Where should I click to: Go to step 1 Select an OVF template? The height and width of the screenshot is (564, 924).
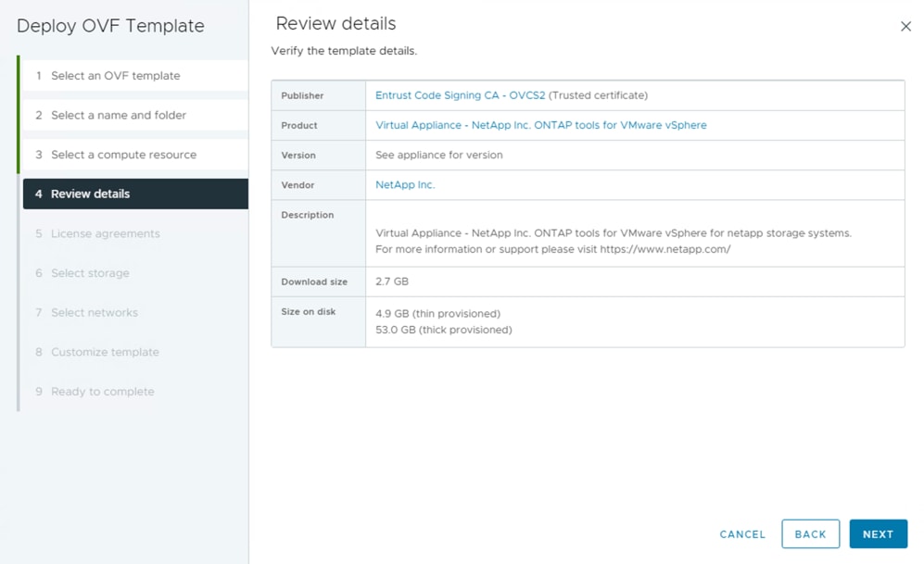click(135, 75)
